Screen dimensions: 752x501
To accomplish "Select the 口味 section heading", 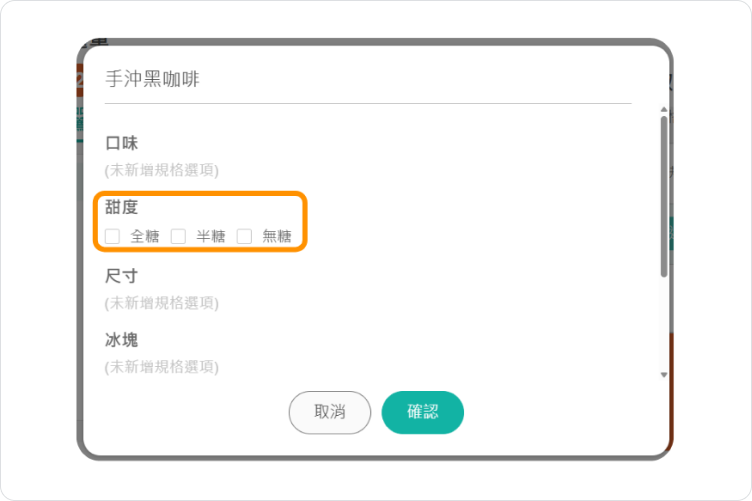I will point(121,143).
